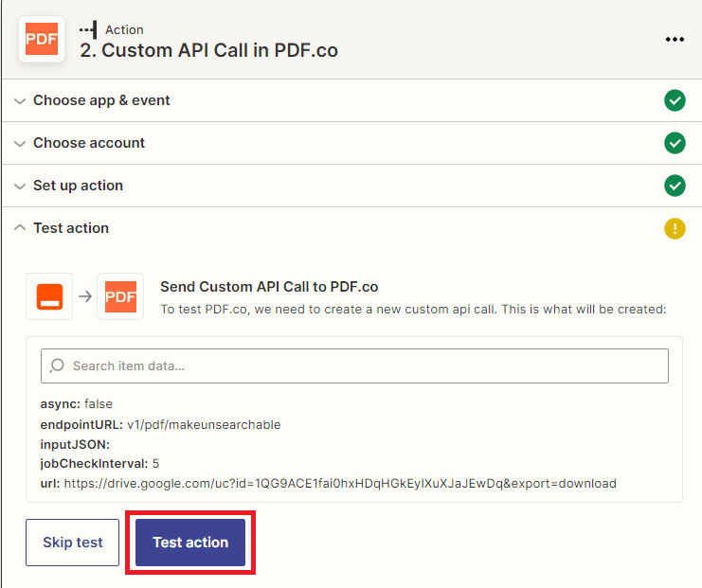Click green checkmark for Choose app & event
Image resolution: width=702 pixels, height=588 pixels.
(675, 100)
